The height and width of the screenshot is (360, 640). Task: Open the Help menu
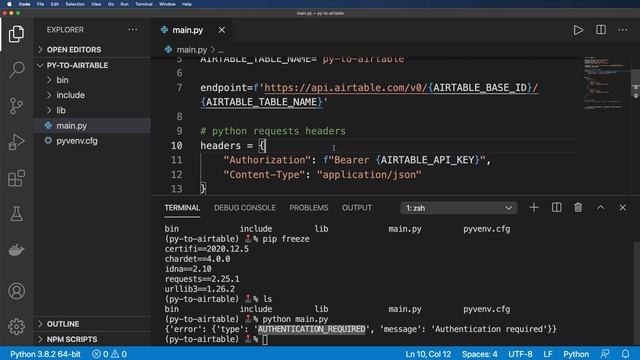187,4
